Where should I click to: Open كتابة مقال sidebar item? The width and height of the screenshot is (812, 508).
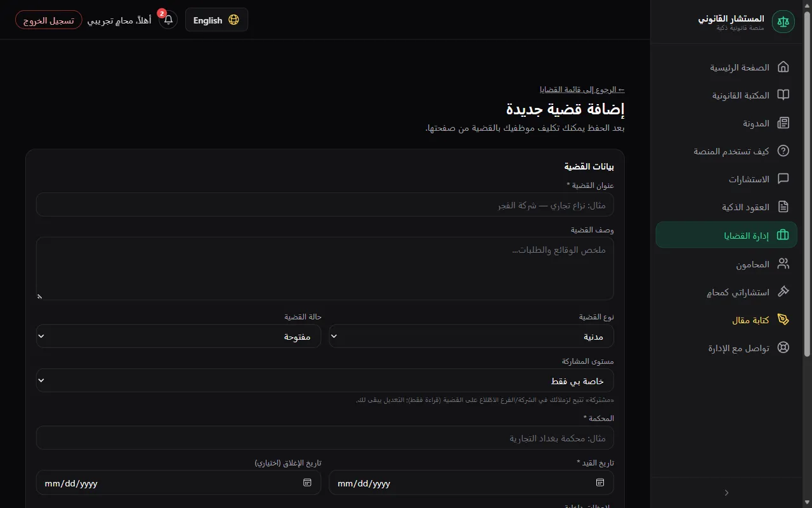(726, 319)
